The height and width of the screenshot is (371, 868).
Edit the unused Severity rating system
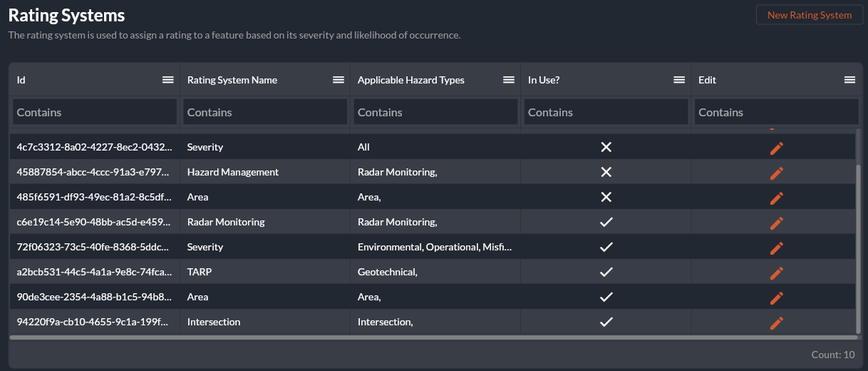777,148
